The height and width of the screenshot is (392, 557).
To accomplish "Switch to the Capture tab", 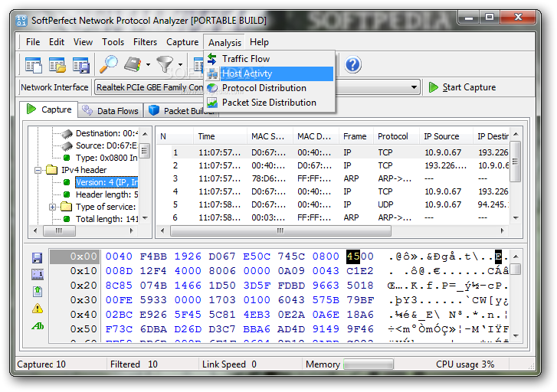I will (49, 109).
